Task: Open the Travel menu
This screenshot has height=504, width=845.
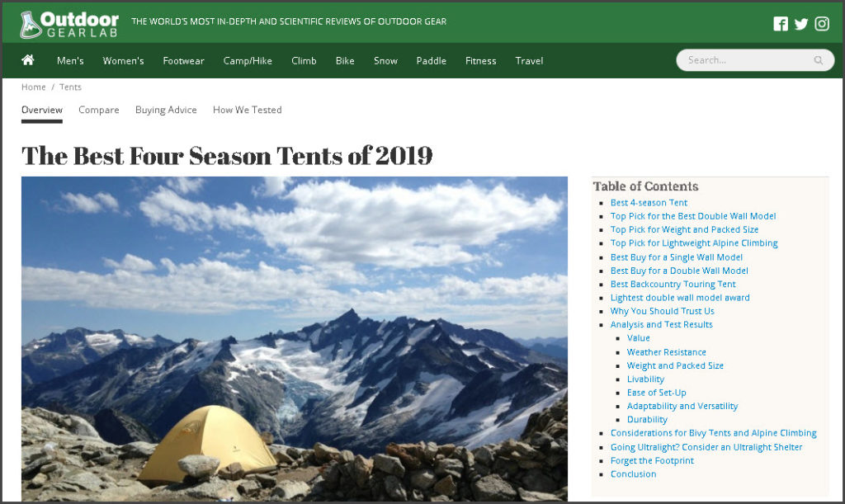Action: click(x=529, y=61)
